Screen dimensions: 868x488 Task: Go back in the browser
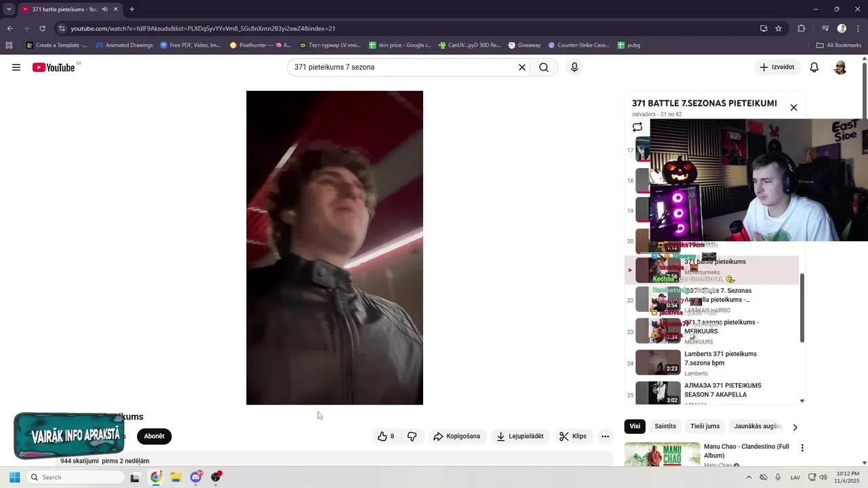coord(9,28)
